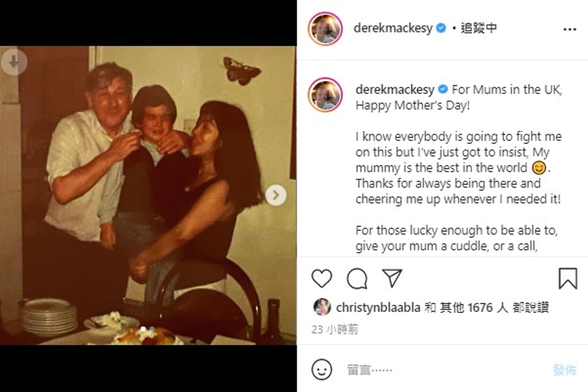The height and width of the screenshot is (392, 588).
Task: Save post with bookmark icon
Action: 568,278
